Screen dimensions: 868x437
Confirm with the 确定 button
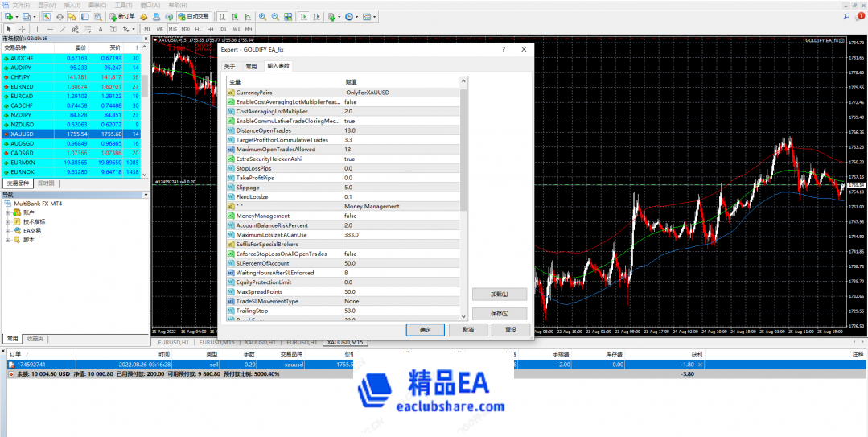[x=425, y=329]
